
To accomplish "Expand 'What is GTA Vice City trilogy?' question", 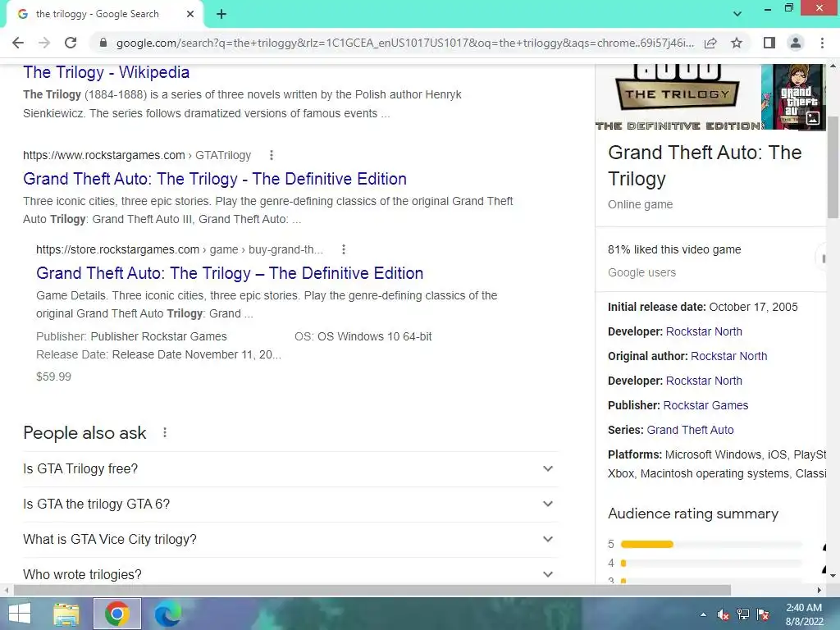I will point(290,540).
